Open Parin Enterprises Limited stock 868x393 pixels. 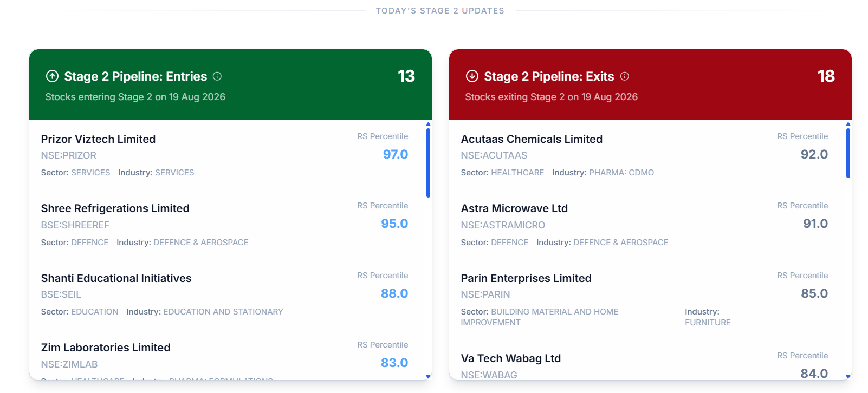pos(526,278)
